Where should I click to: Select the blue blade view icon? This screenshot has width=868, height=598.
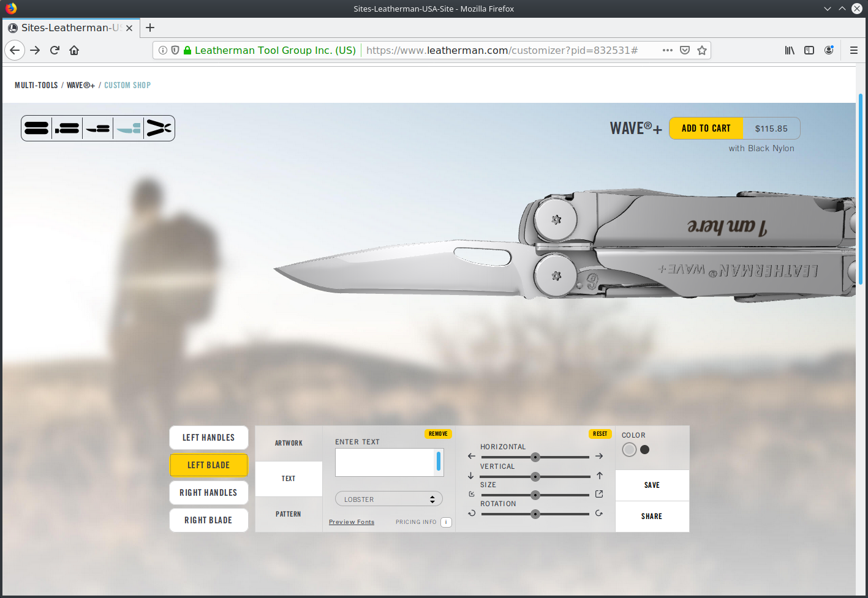(129, 129)
